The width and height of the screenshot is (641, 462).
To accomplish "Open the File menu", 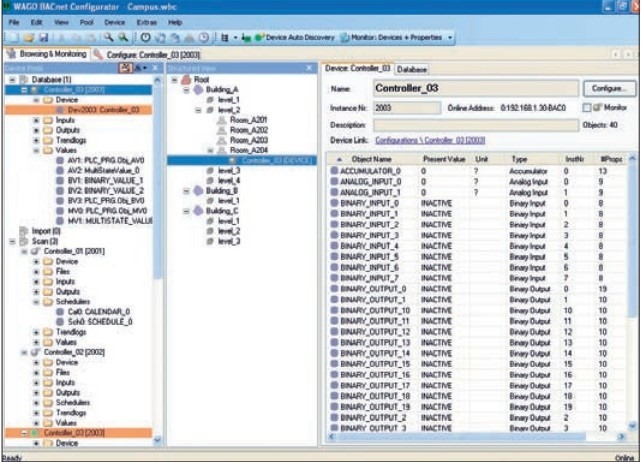I will click(x=14, y=22).
